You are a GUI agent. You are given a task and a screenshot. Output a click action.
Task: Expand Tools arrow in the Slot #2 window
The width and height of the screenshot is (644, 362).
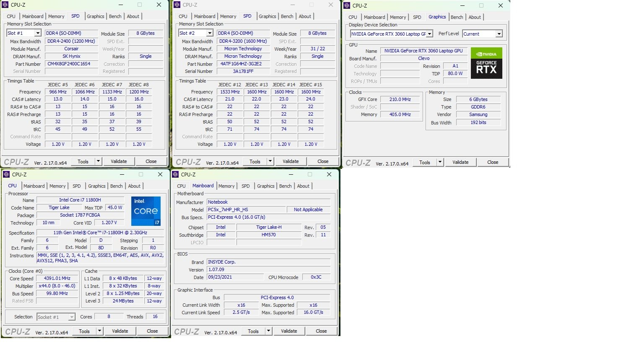(270, 161)
